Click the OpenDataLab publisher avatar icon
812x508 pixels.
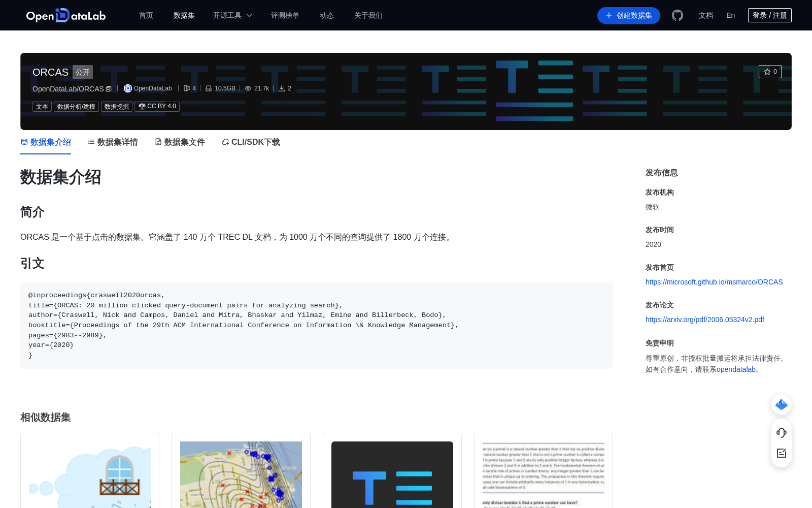[x=128, y=88]
